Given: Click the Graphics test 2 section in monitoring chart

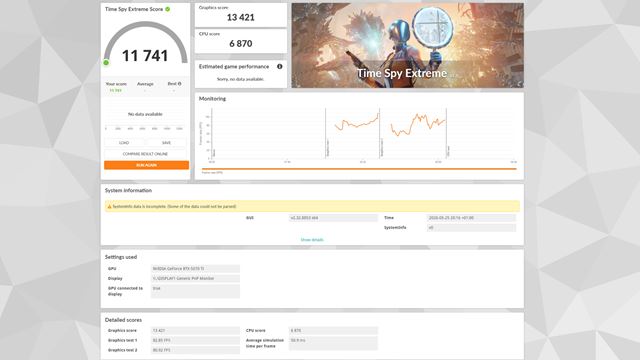Looking at the screenshot, I should (x=413, y=133).
